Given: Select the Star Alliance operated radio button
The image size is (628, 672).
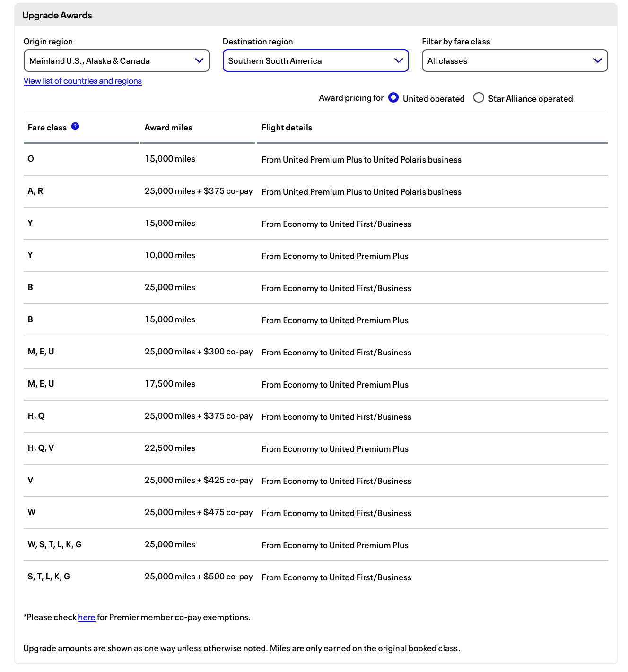Looking at the screenshot, I should (479, 98).
